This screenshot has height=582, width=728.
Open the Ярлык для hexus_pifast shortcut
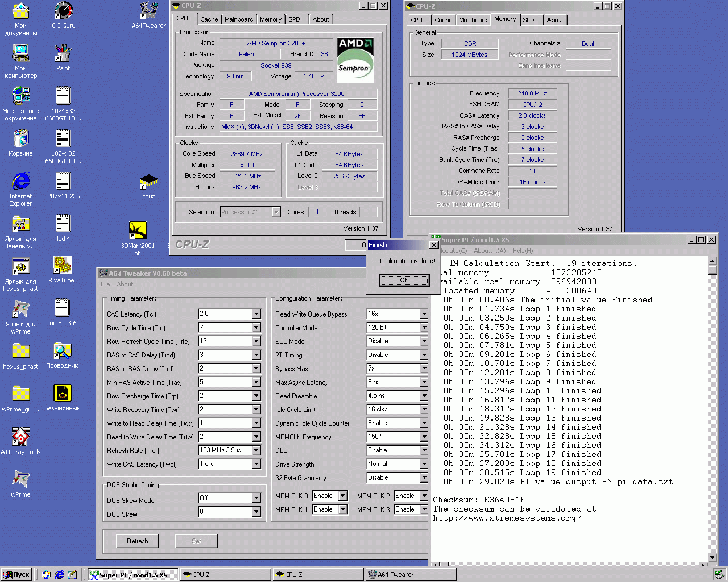coord(21,274)
